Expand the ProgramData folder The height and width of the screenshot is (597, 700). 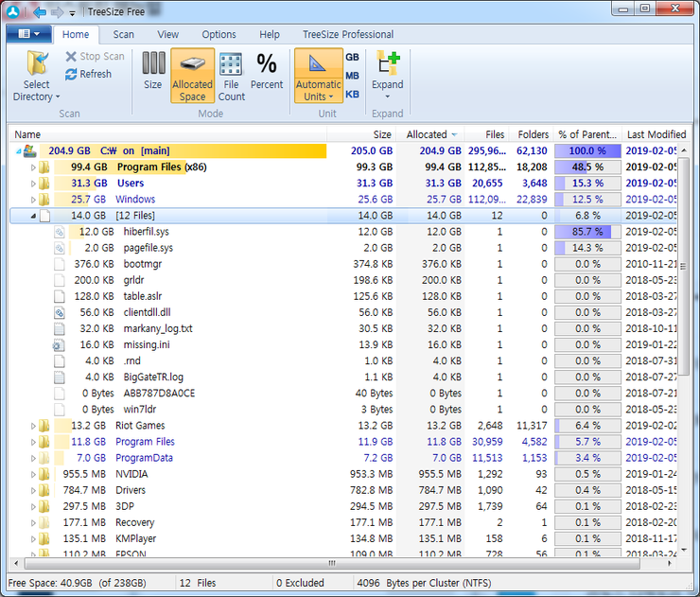(33, 458)
